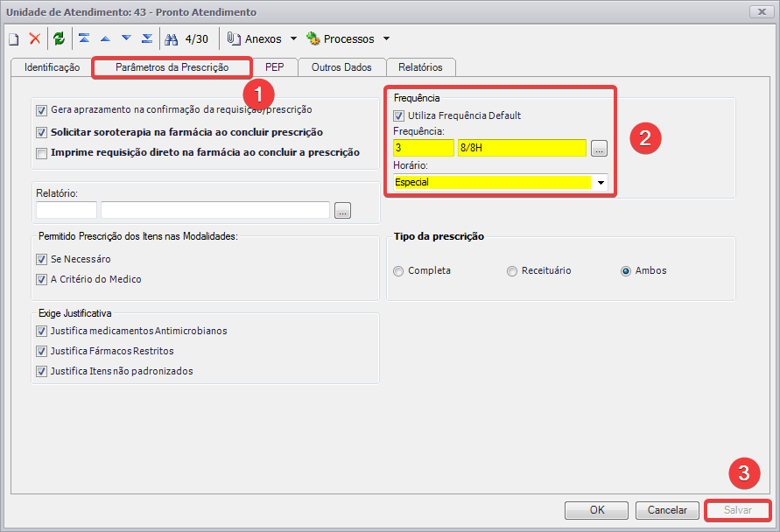Click Frequência code field containing 3

424,148
